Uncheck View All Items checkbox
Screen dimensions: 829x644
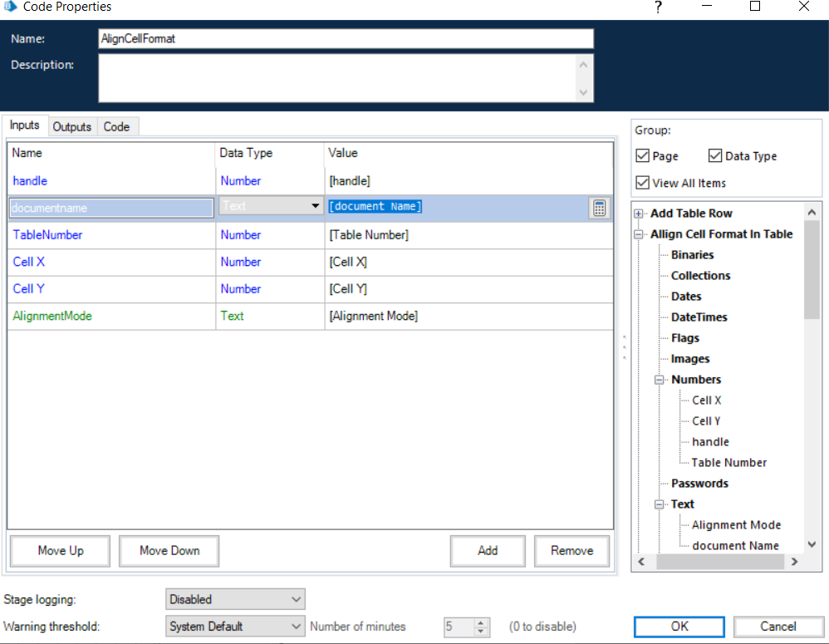coord(642,183)
